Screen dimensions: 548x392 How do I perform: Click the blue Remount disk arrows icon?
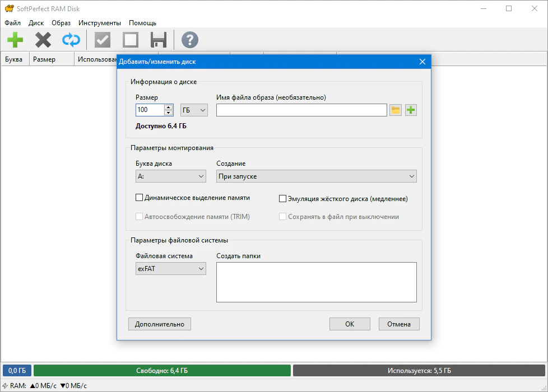click(x=71, y=40)
